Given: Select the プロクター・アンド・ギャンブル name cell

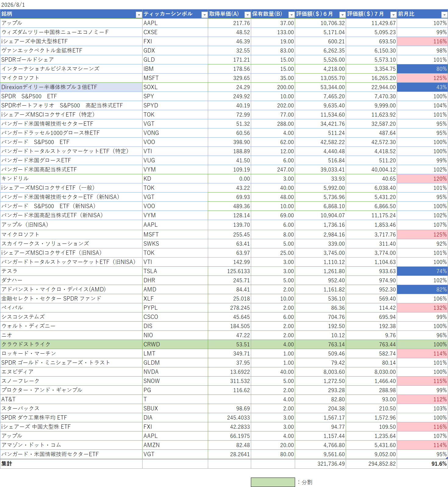Looking at the screenshot, I should point(71,390).
